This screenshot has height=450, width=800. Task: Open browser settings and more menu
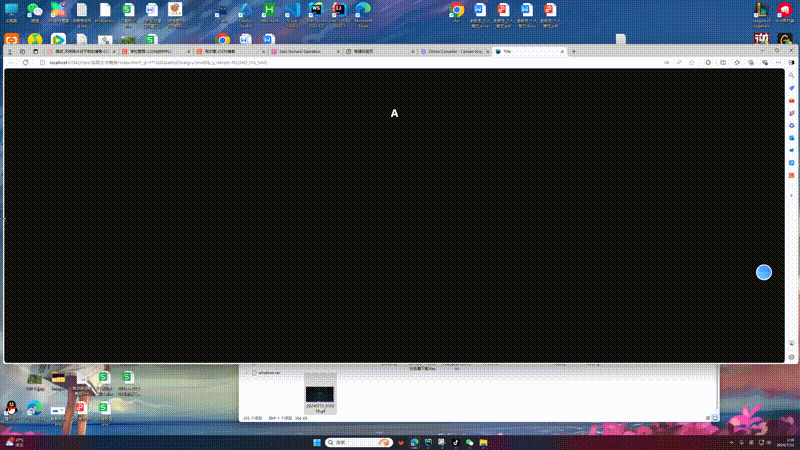(778, 63)
